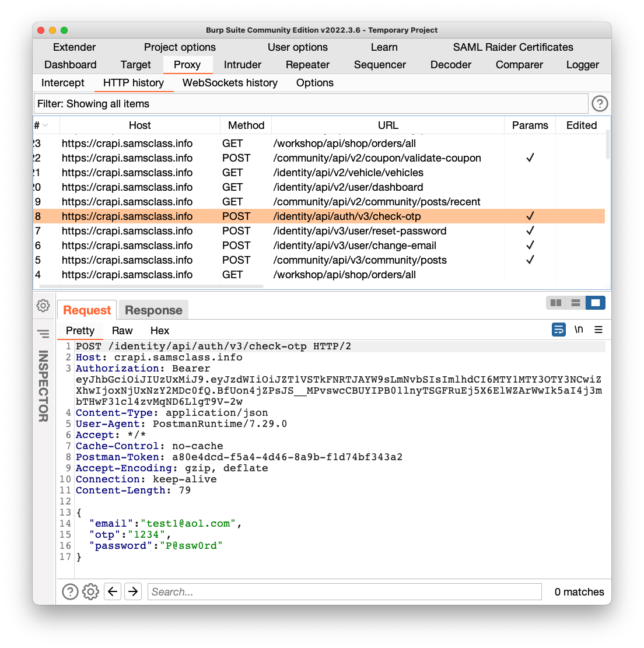Go to previous search match arrow
The image size is (644, 648).
tap(113, 592)
